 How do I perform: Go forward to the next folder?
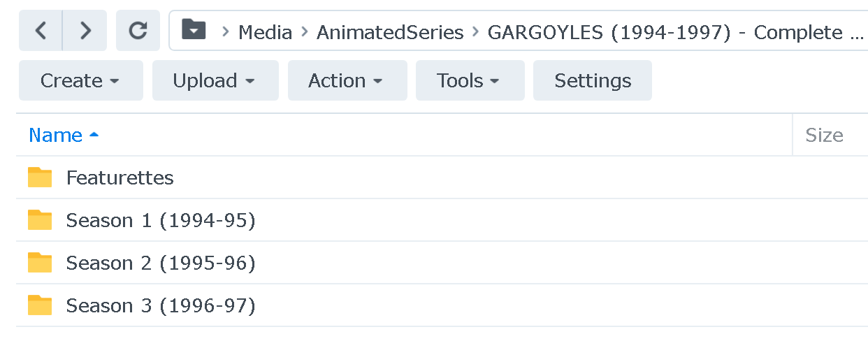[x=85, y=31]
